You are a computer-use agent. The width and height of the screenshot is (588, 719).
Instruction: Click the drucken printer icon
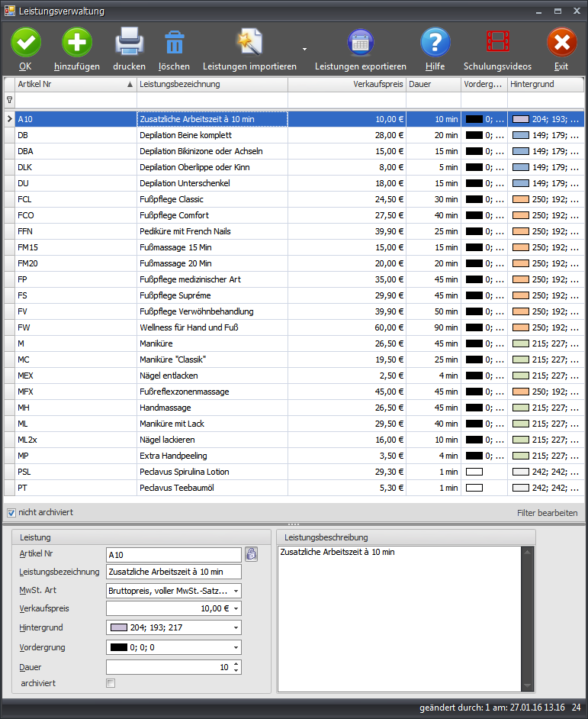pyautogui.click(x=129, y=42)
